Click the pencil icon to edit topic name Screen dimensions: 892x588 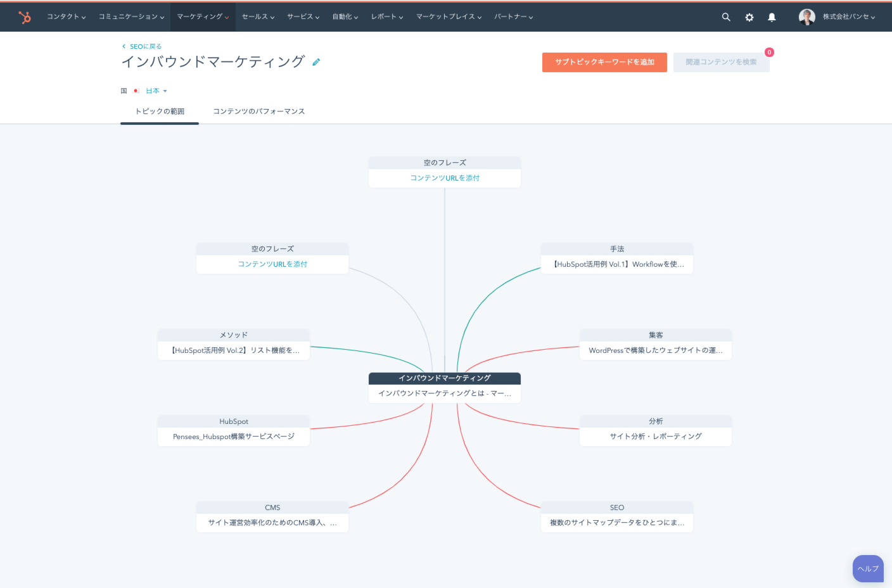tap(316, 62)
